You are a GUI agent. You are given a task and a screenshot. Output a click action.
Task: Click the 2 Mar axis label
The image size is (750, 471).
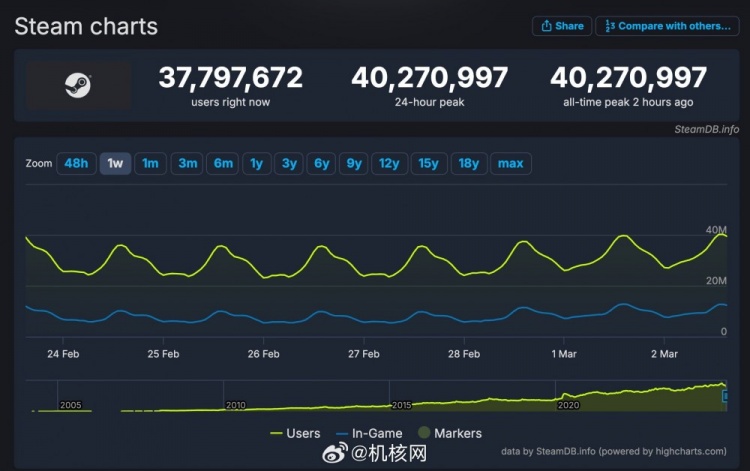point(664,354)
